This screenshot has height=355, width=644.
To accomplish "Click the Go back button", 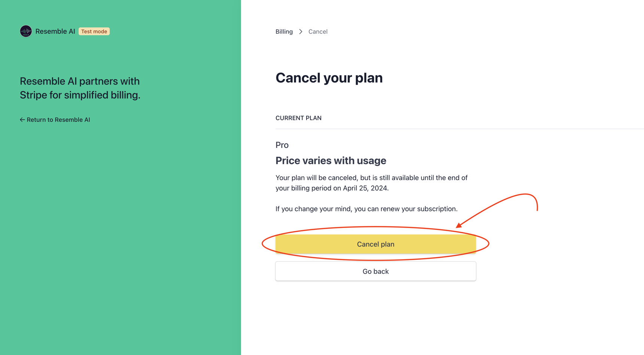I will (x=375, y=271).
